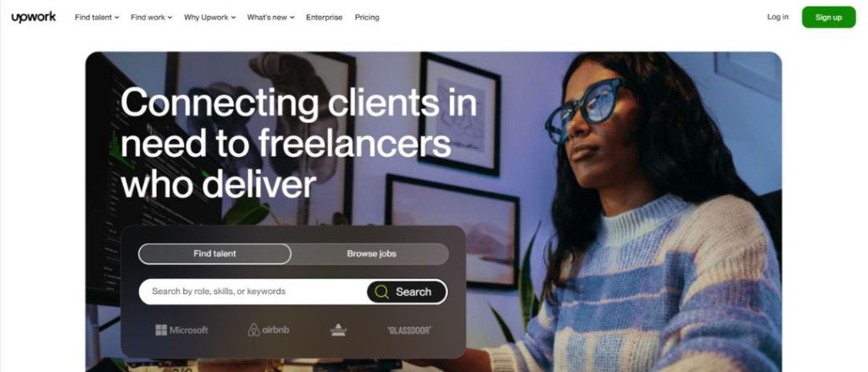
Task: Select the Find talent toggle option
Action: 214,254
